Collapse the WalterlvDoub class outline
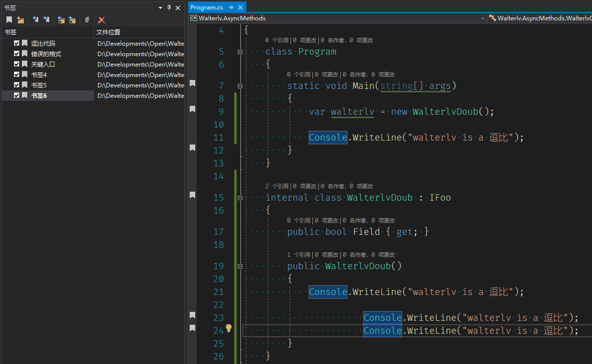The width and height of the screenshot is (592, 364). [240, 198]
